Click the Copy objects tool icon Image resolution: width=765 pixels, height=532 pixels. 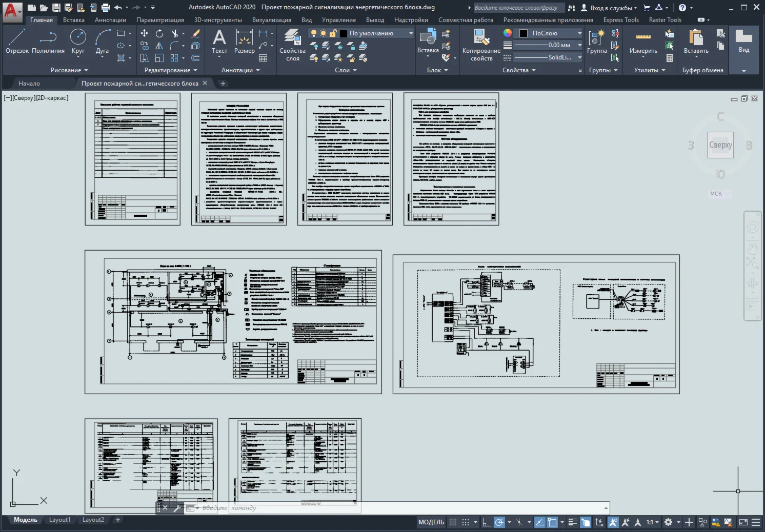(x=145, y=46)
